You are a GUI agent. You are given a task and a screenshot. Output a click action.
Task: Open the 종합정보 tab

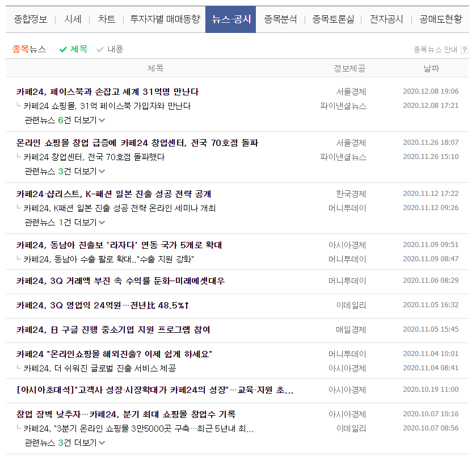31,19
